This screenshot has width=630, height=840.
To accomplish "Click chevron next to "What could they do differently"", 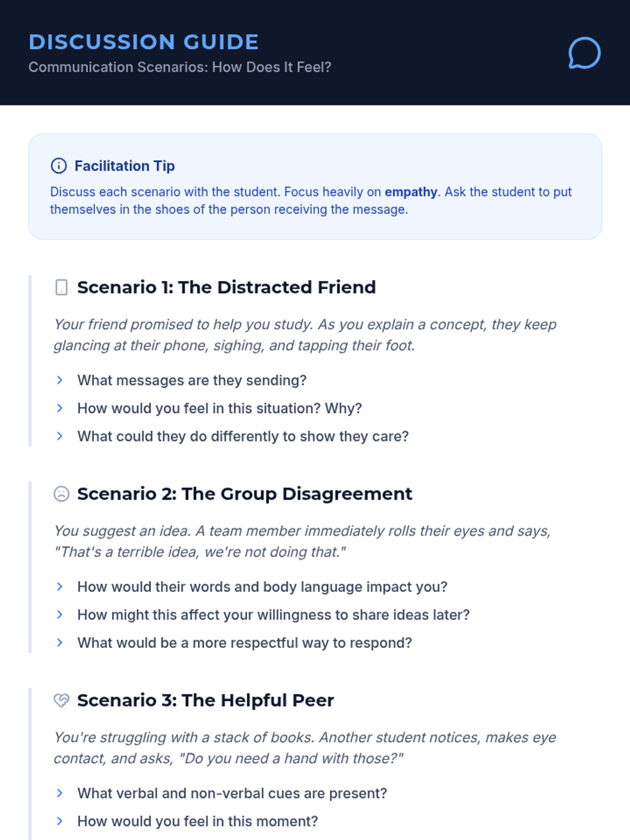I will (x=60, y=436).
